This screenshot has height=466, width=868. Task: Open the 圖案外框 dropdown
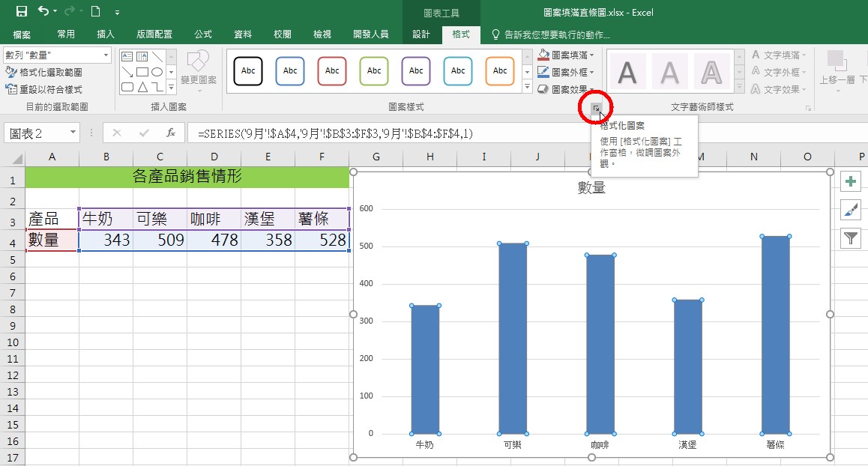click(x=566, y=73)
